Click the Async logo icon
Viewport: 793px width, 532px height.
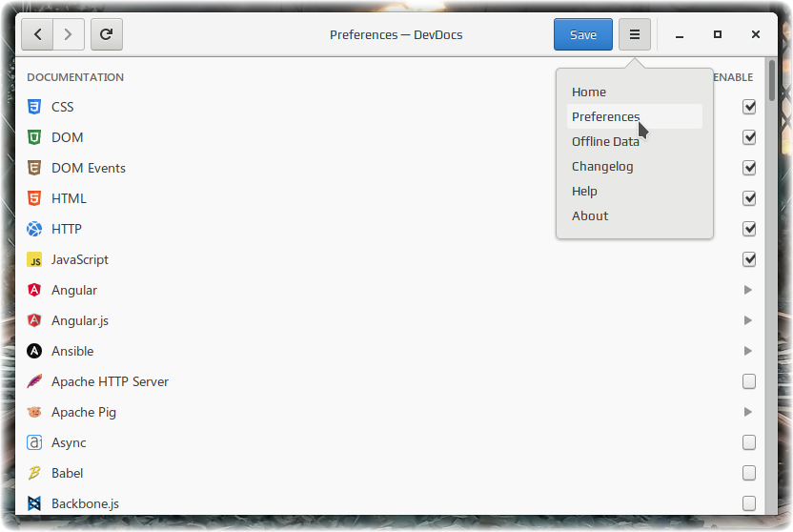point(34,442)
